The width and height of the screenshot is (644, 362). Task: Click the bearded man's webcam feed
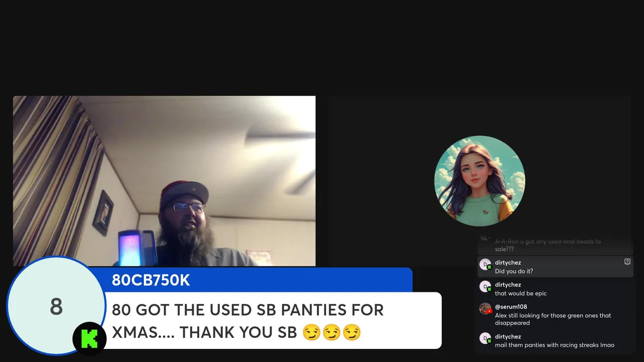[164, 180]
